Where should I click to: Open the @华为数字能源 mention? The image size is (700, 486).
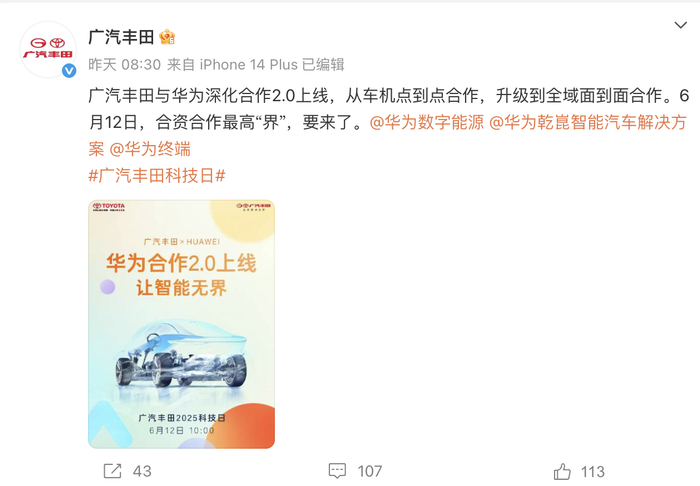tap(426, 122)
